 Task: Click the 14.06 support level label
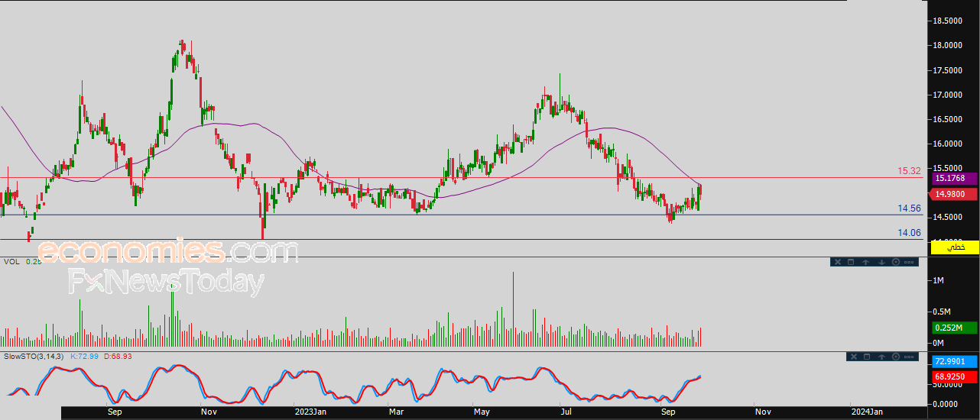909,233
